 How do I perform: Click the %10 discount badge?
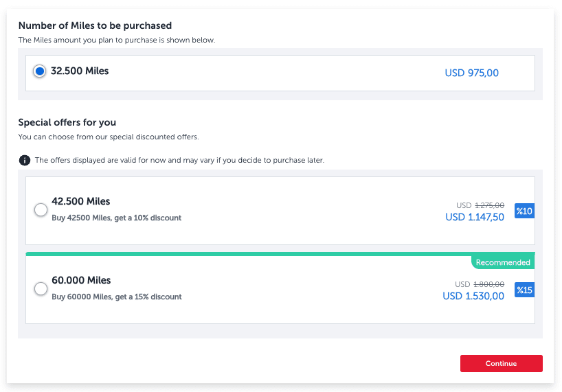pyautogui.click(x=524, y=211)
